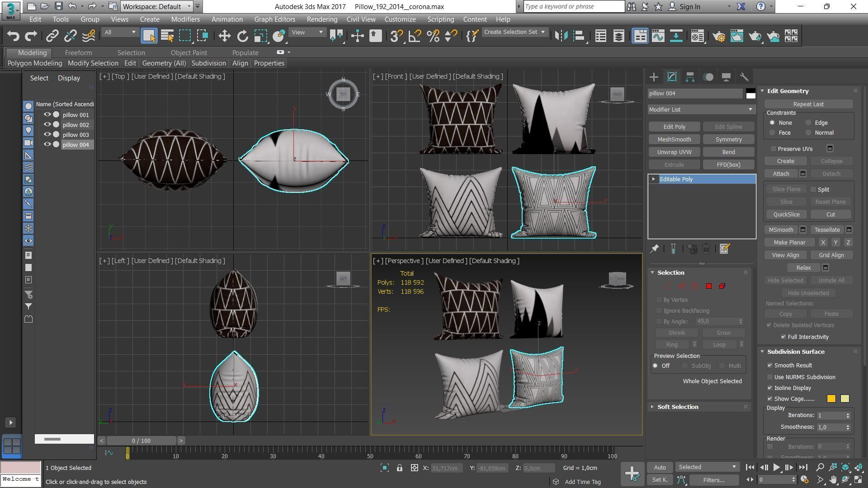Select the Face constraint radio button
This screenshot has width=868, height=488.
772,132
